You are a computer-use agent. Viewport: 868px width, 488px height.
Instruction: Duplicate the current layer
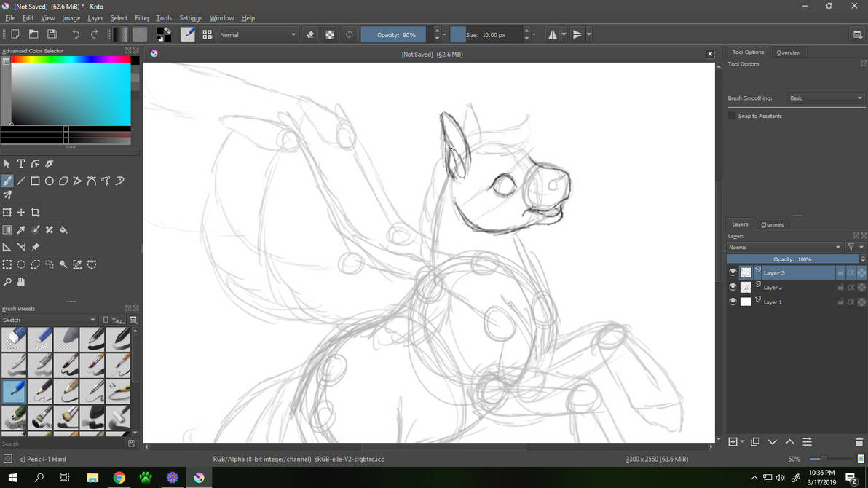click(755, 442)
